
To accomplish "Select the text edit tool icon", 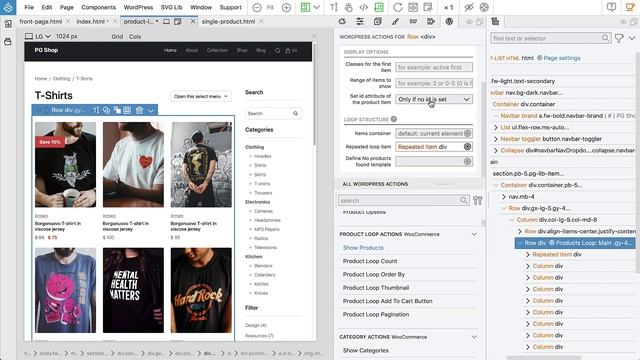I will point(333,7).
